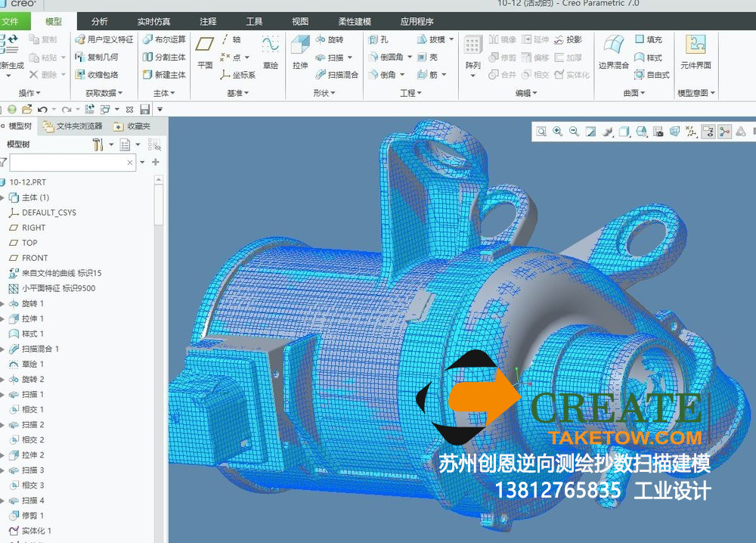
Task: Switch to the 分析 ribbon tab
Action: (99, 22)
